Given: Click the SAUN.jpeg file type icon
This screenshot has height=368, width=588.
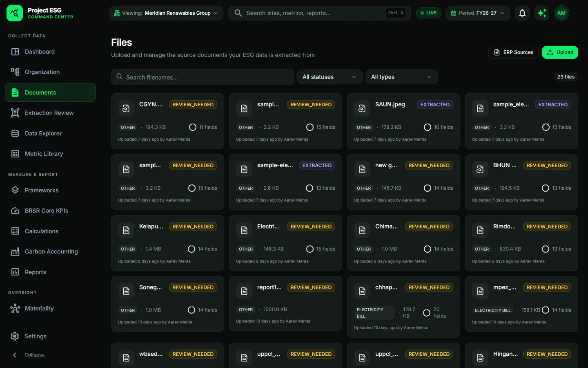Looking at the screenshot, I should click(x=362, y=108).
